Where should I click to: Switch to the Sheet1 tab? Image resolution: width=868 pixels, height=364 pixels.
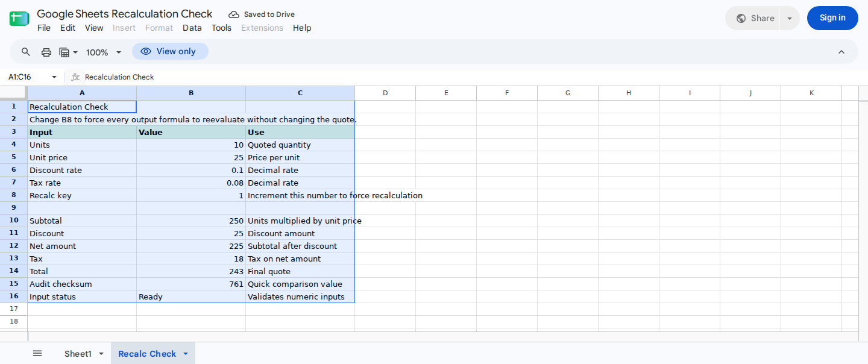(78, 354)
